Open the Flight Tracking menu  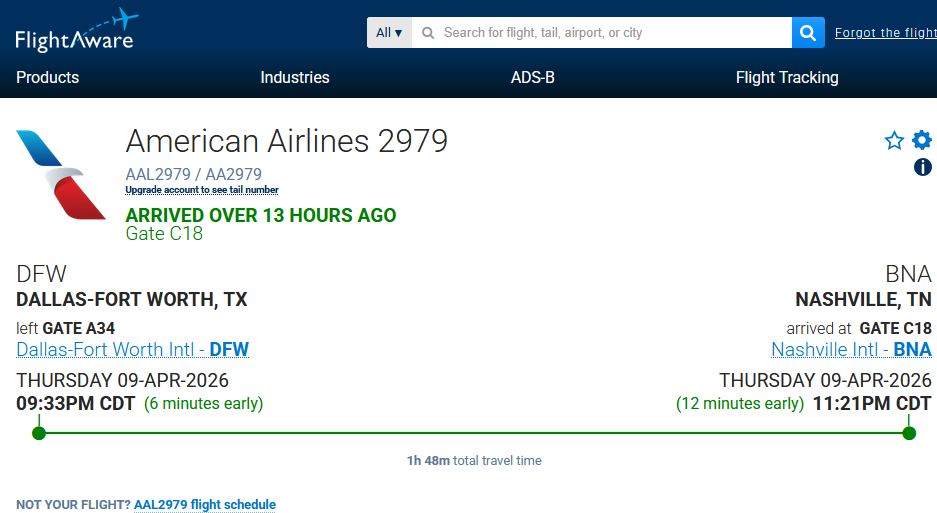click(x=787, y=77)
